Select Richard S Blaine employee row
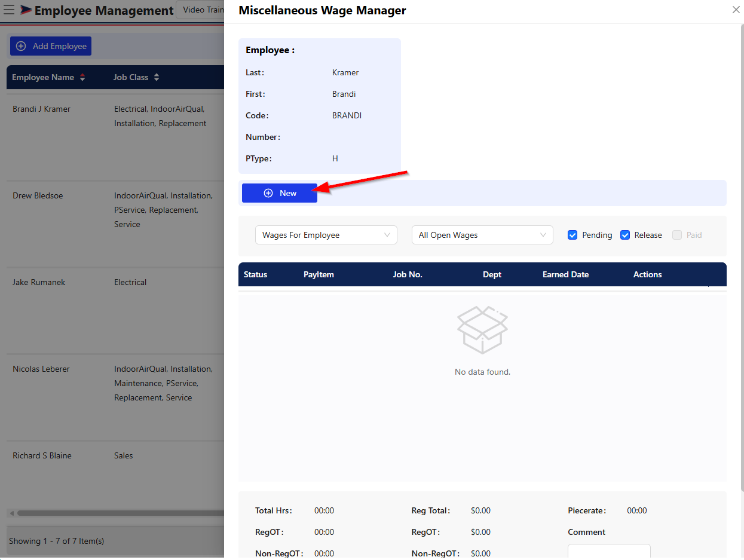The height and width of the screenshot is (560, 744). point(42,455)
